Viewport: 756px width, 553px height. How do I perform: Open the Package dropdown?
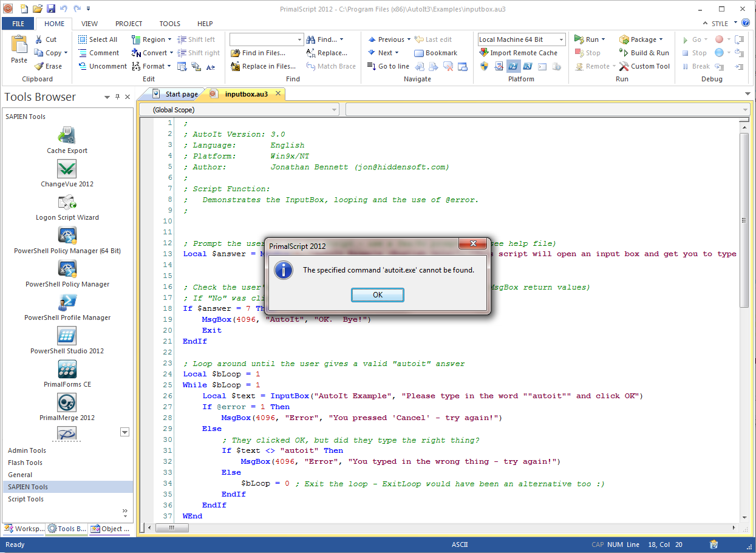pos(661,39)
